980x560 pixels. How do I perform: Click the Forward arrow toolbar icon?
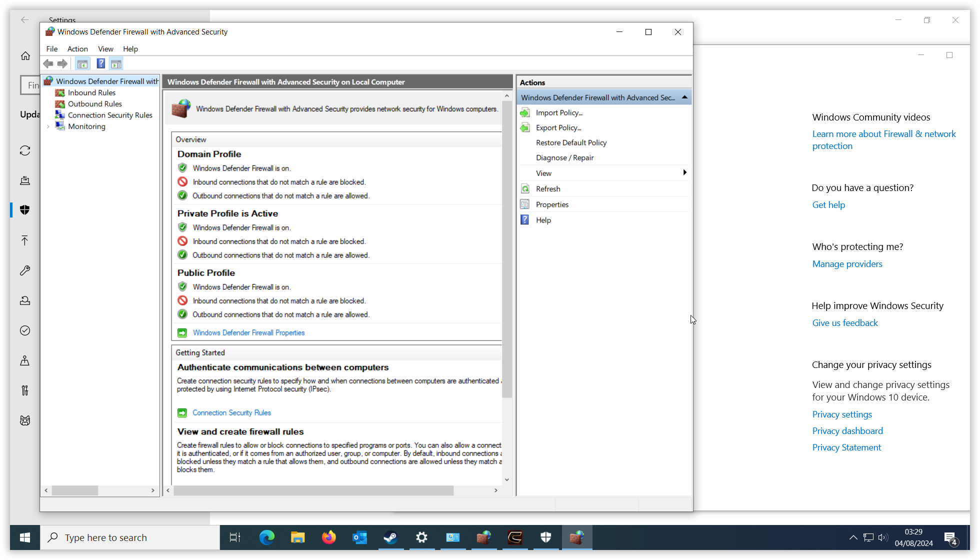[x=62, y=63]
